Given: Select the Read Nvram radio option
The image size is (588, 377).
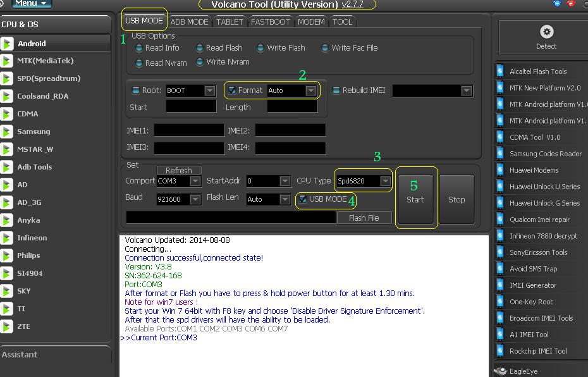Looking at the screenshot, I should [139, 63].
